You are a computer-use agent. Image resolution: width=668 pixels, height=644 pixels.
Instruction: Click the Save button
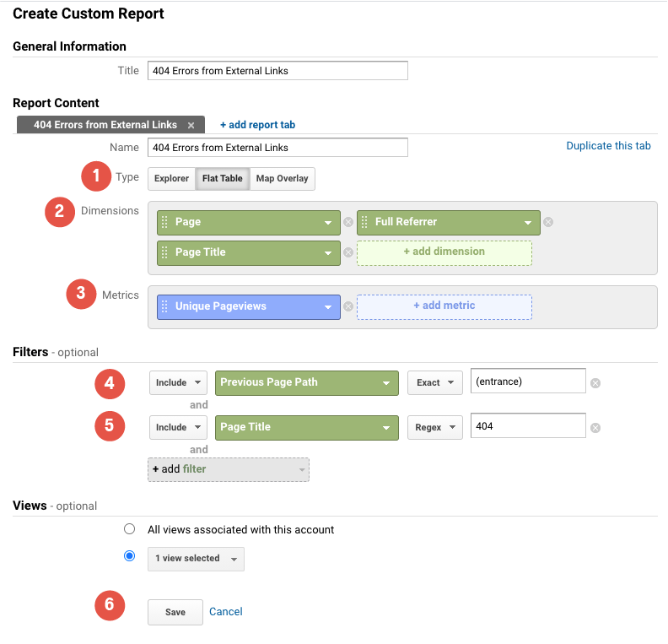(x=175, y=612)
